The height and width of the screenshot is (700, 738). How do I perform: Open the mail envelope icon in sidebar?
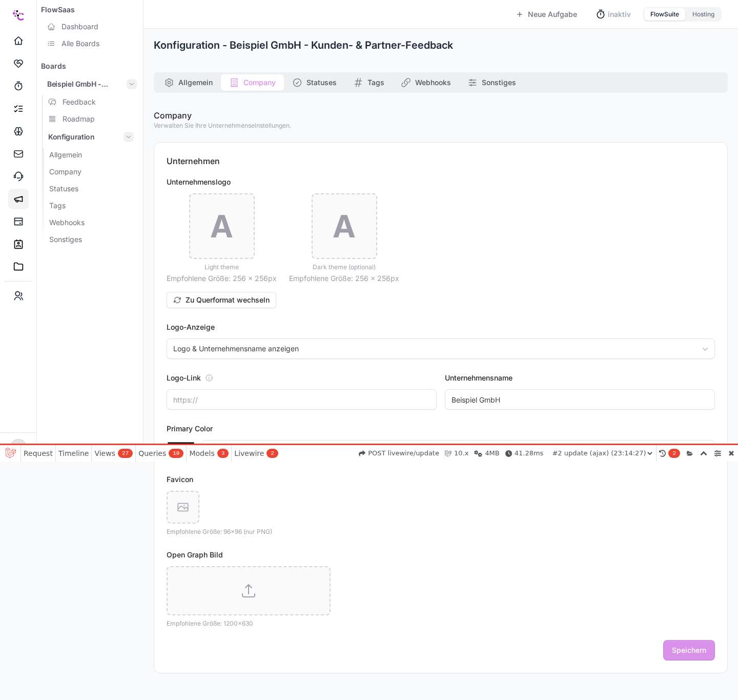(18, 154)
